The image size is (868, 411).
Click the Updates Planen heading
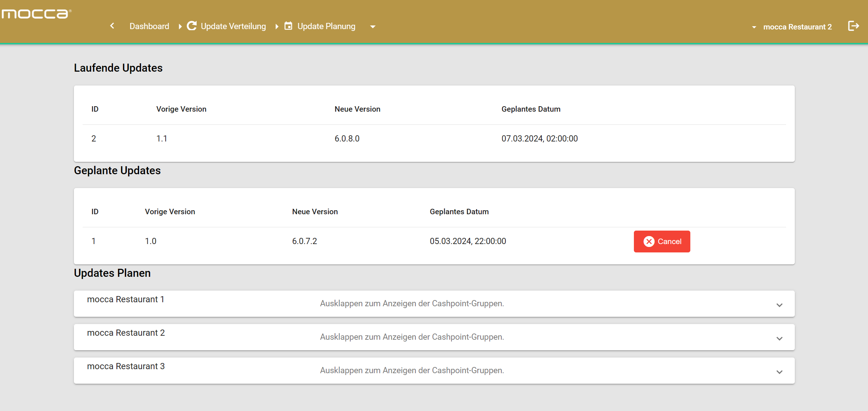112,273
